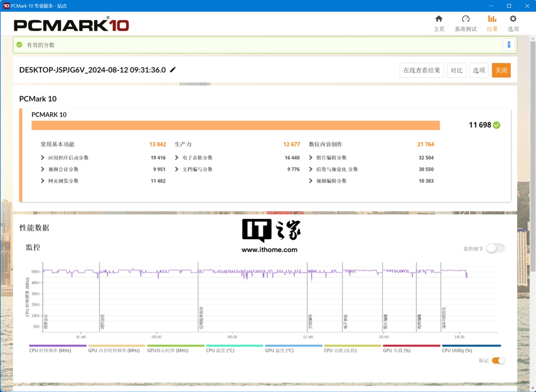
Task: Click 在线查看结果 button
Action: (421, 70)
